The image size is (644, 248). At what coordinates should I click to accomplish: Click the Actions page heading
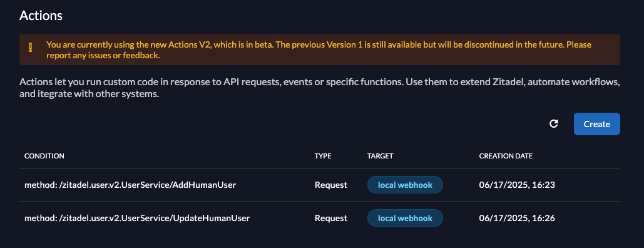click(41, 16)
